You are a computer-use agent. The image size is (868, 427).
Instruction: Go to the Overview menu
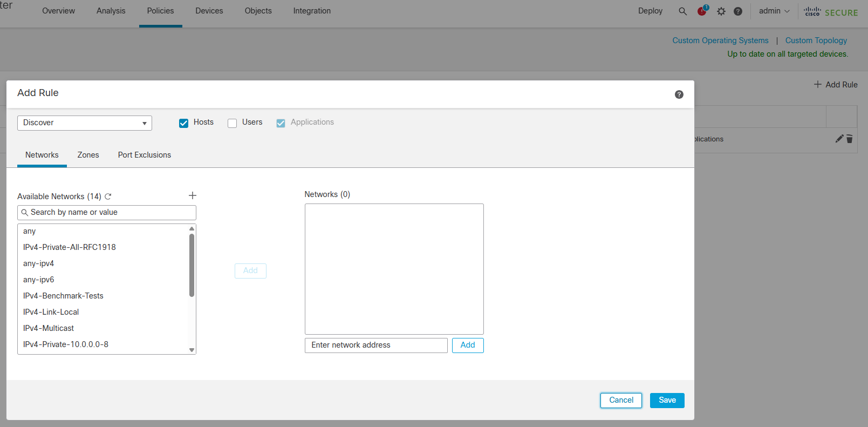(58, 11)
